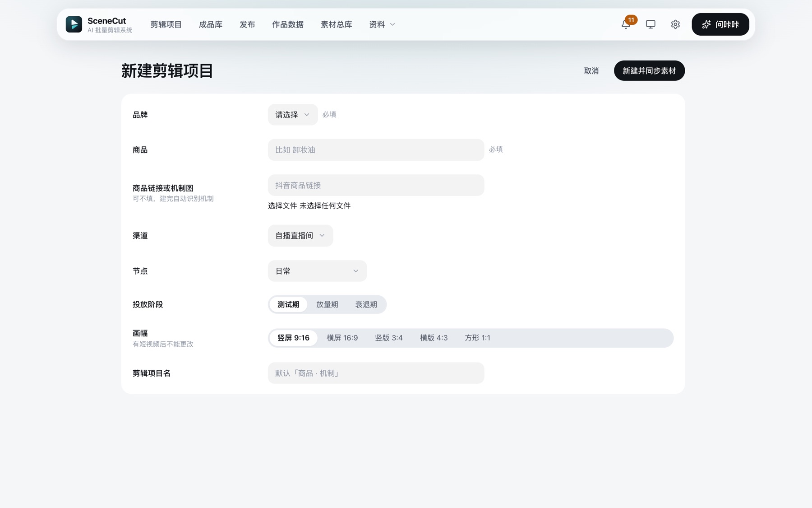The image size is (812, 508).
Task: Open the 品牌 请选择 dropdown
Action: click(293, 115)
